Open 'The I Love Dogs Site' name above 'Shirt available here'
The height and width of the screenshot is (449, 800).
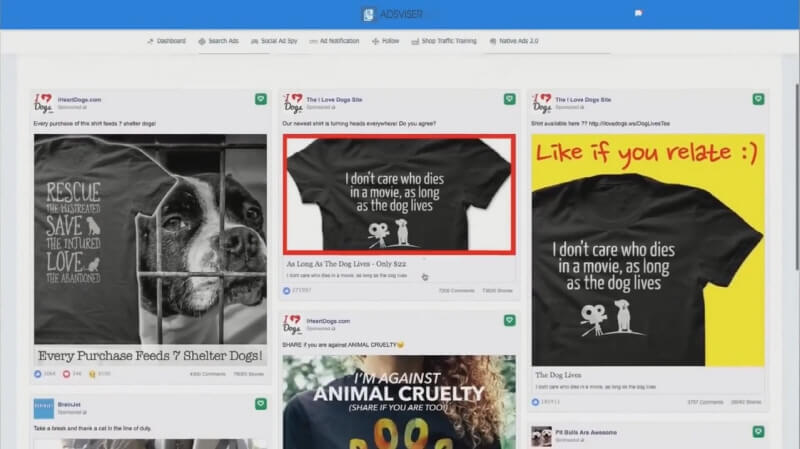(583, 100)
